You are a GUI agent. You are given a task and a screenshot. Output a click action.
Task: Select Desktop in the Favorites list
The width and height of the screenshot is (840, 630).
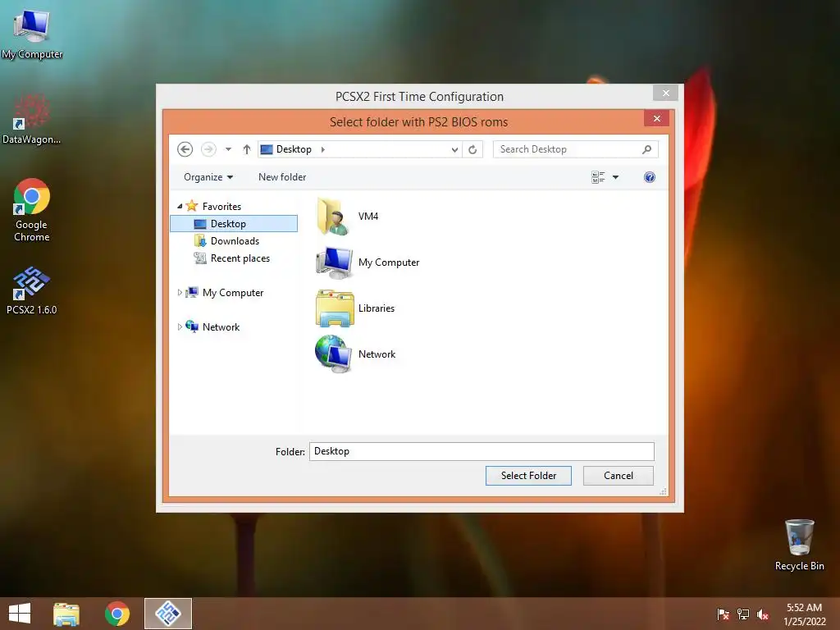[x=234, y=223]
